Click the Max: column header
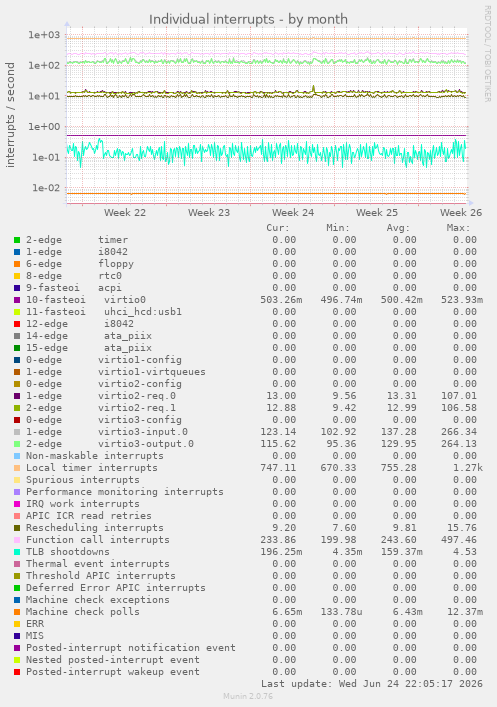The height and width of the screenshot is (707, 497). point(458,228)
